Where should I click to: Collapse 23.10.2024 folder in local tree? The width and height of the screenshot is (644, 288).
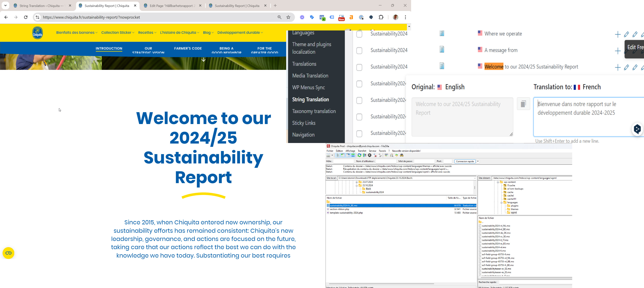pos(357,185)
